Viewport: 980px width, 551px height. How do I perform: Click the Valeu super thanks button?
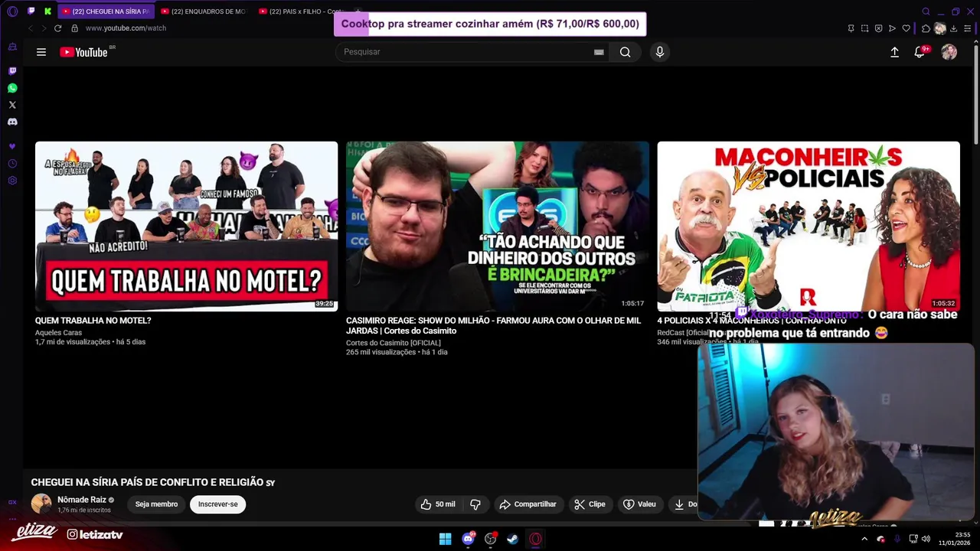[640, 504]
